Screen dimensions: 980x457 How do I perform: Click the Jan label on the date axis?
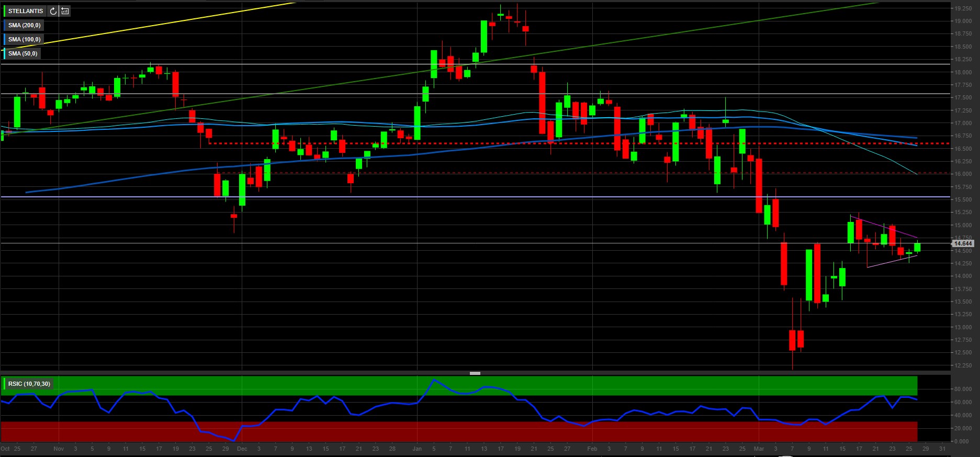coord(417,449)
